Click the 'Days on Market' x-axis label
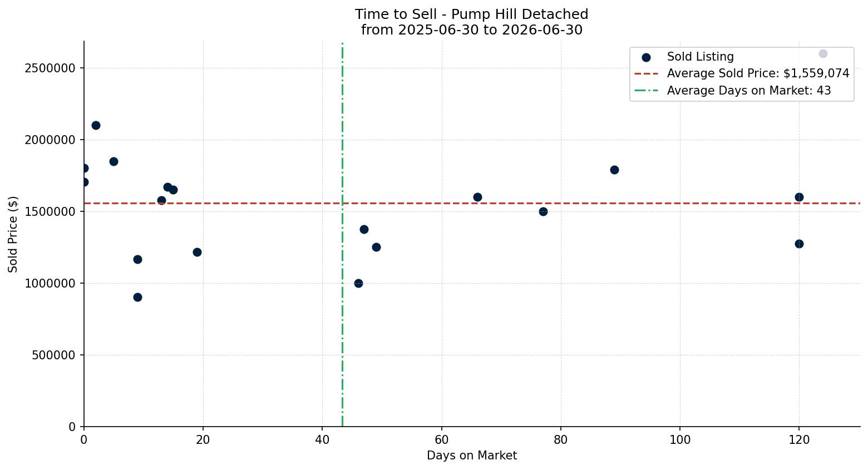Screen dimensions: 868x470 tap(472, 456)
